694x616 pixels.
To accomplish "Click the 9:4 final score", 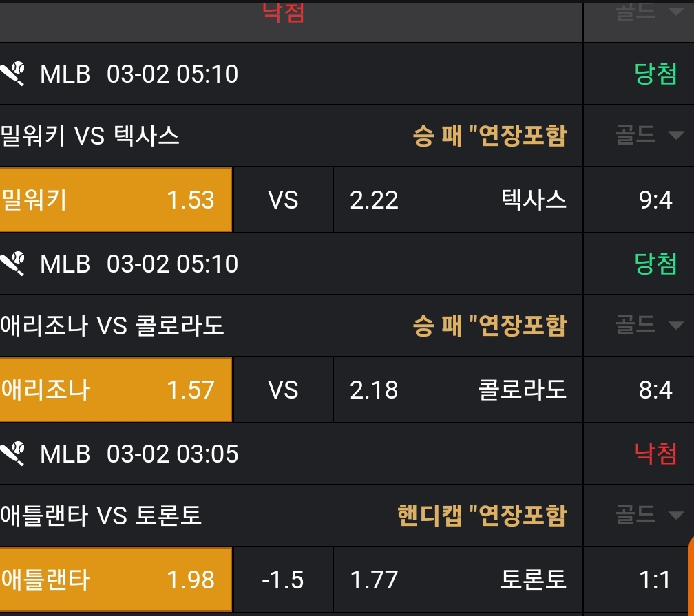I will [655, 200].
